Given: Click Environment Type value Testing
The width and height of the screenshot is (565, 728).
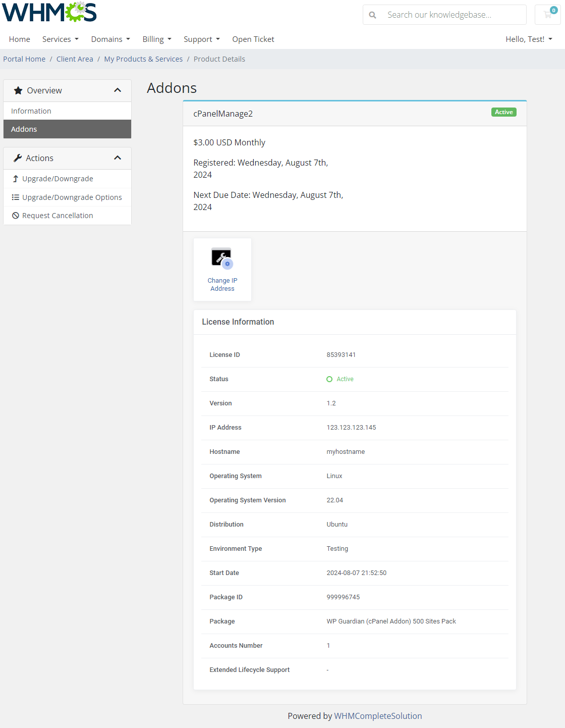Looking at the screenshot, I should point(337,549).
